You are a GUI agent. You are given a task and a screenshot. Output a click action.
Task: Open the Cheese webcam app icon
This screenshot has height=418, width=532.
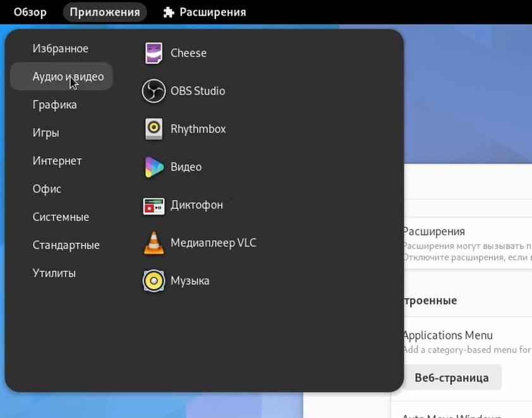(154, 53)
